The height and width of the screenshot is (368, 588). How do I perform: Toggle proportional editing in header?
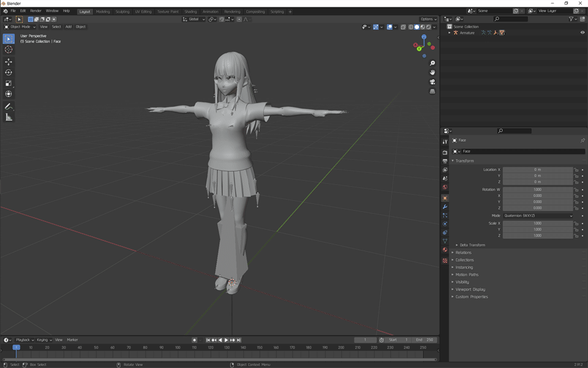pyautogui.click(x=239, y=19)
